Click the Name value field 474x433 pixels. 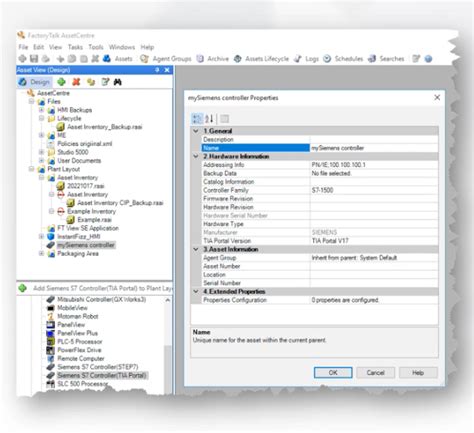(374, 148)
